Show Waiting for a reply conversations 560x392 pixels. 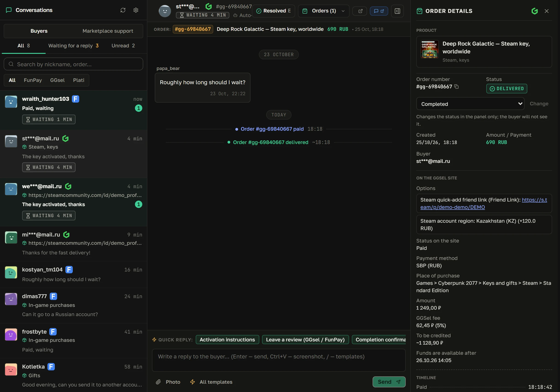[73, 46]
